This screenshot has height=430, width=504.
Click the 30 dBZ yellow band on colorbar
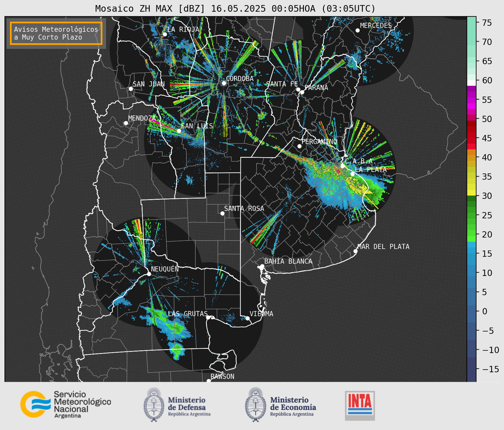[471, 193]
